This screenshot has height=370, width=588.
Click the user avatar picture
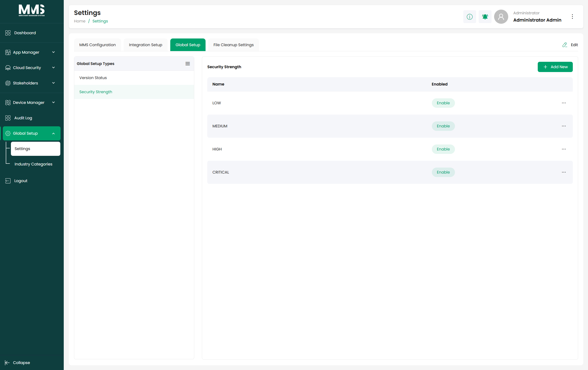pos(501,17)
